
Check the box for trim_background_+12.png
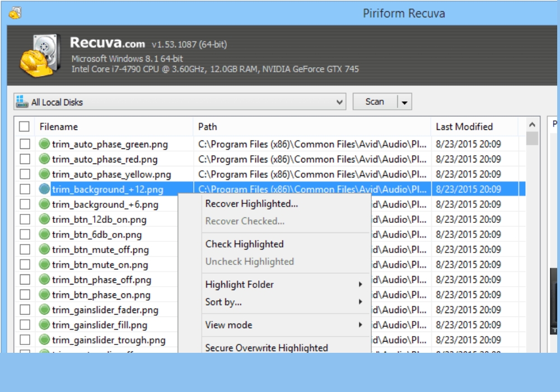(x=25, y=189)
